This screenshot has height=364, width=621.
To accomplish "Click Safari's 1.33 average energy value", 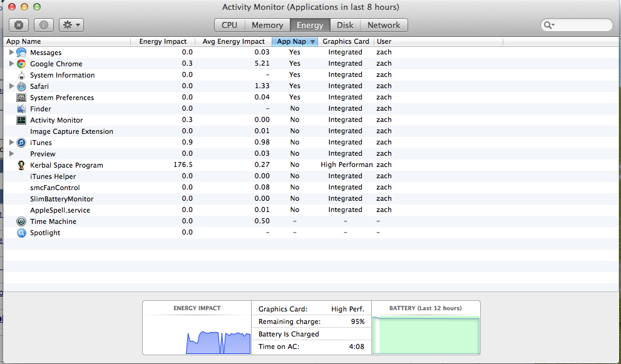I will tap(262, 86).
